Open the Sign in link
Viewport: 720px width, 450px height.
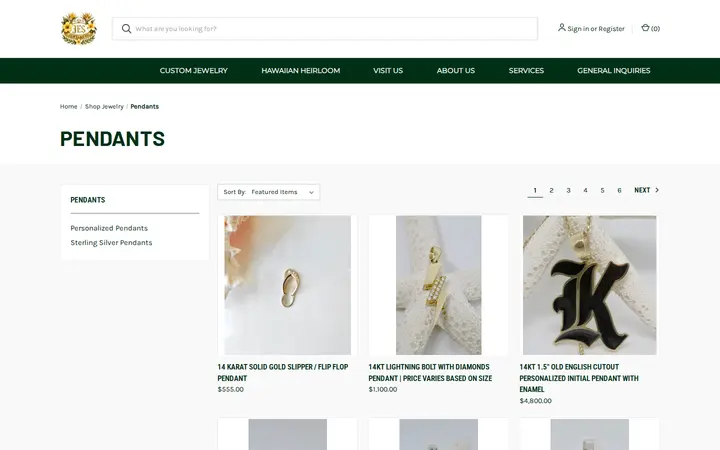578,28
